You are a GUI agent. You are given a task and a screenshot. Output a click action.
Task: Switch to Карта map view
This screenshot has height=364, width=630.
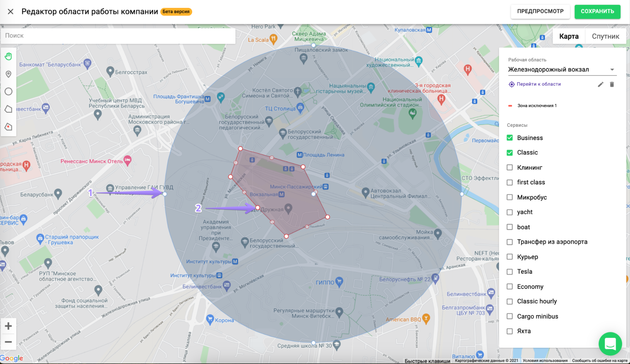click(x=569, y=36)
